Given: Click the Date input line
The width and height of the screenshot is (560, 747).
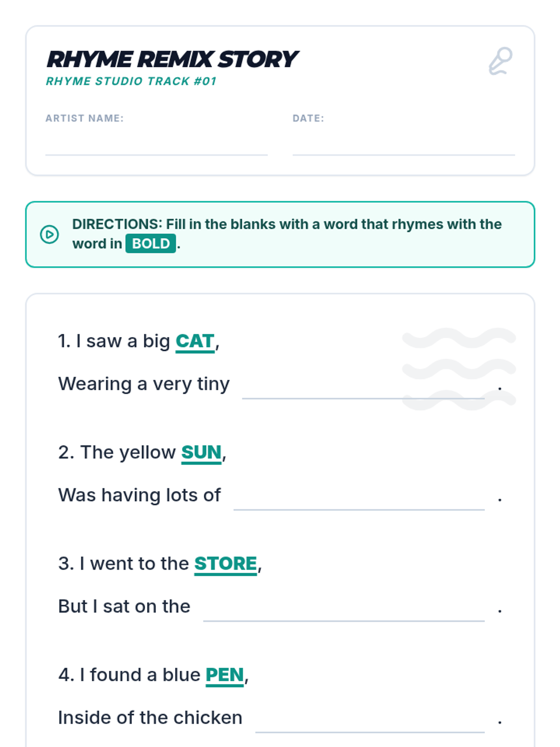Looking at the screenshot, I should [x=404, y=146].
